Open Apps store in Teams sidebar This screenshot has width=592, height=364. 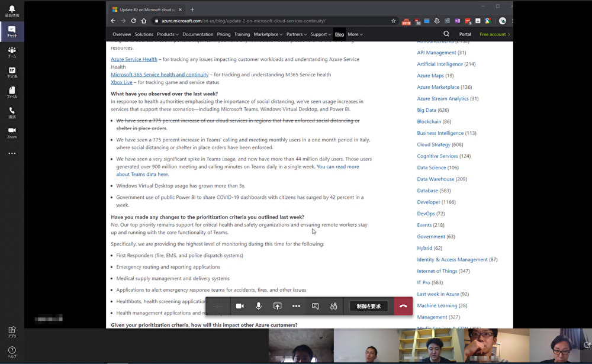pos(12,332)
